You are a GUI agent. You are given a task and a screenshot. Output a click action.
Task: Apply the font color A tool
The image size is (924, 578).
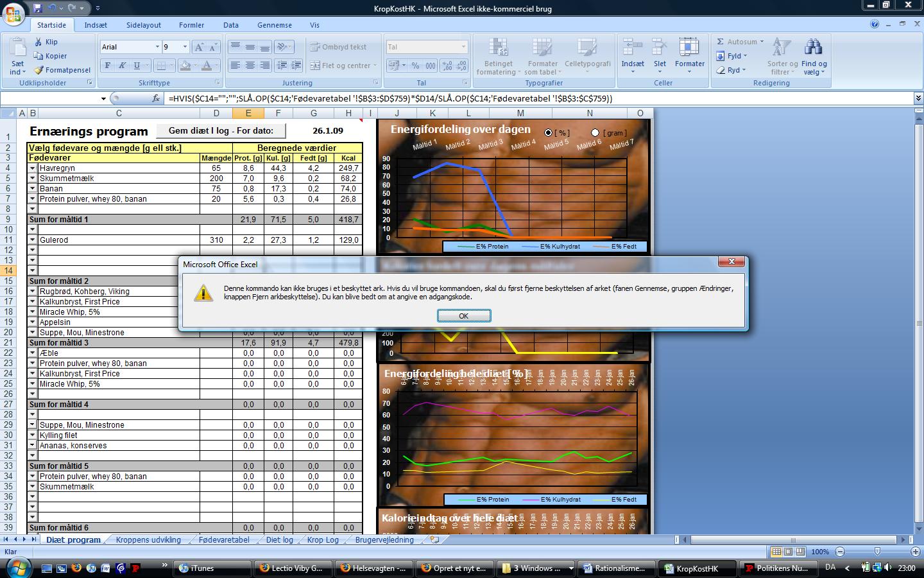point(206,66)
